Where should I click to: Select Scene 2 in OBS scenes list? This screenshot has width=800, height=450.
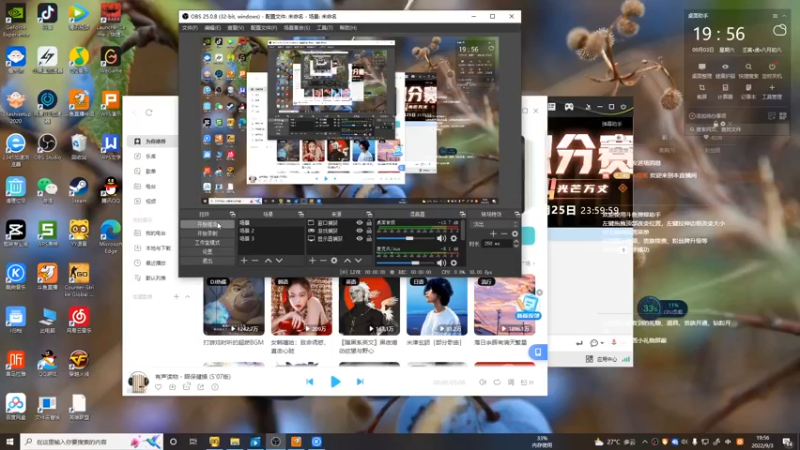(270, 231)
